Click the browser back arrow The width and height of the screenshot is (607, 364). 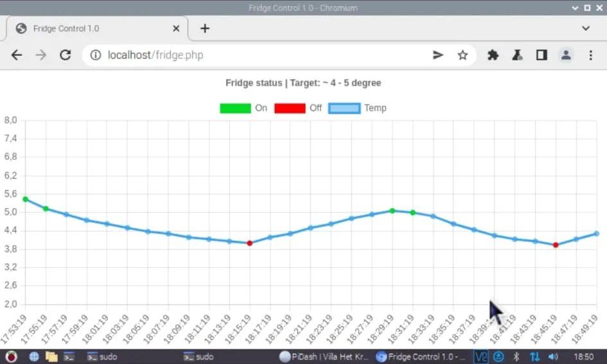[x=17, y=55]
